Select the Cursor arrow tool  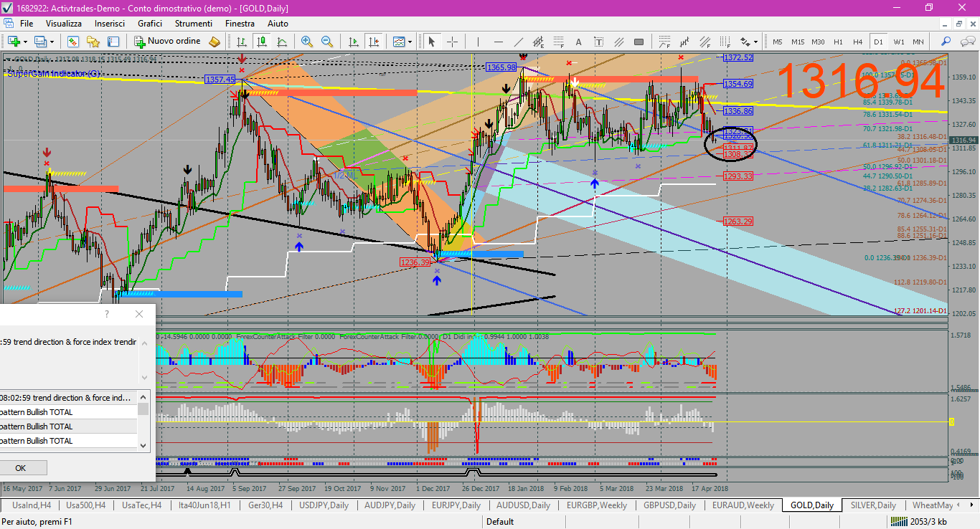(x=431, y=42)
